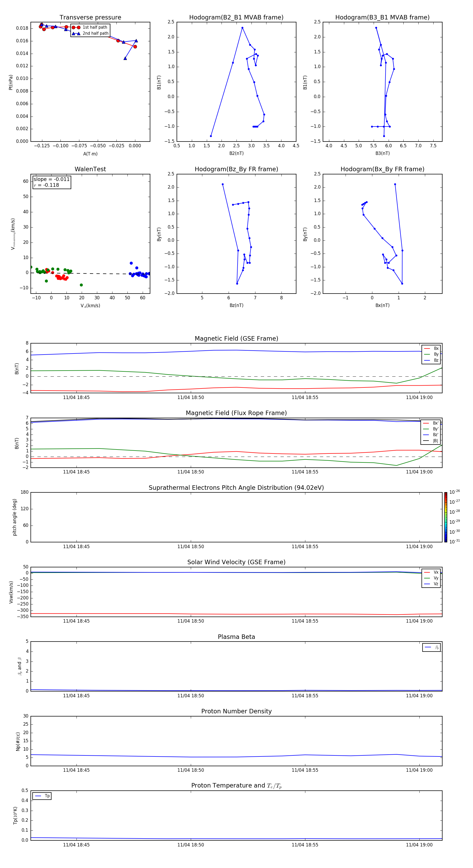This screenshot has height=868, width=473.
Task: Click the 'Pt(nPa)' y-axis label
Action: click(x=11, y=82)
